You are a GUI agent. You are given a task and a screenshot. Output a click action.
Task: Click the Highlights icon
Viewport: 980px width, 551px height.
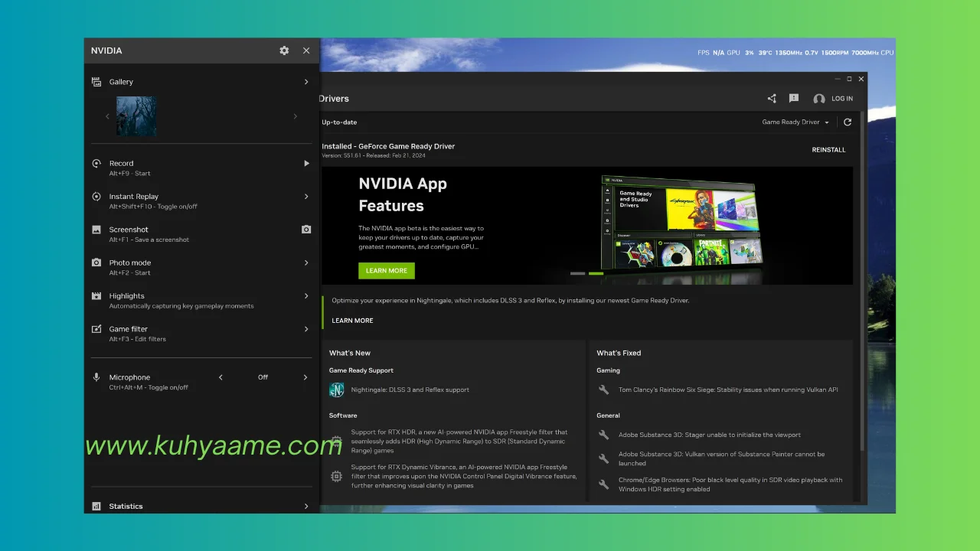tap(96, 295)
